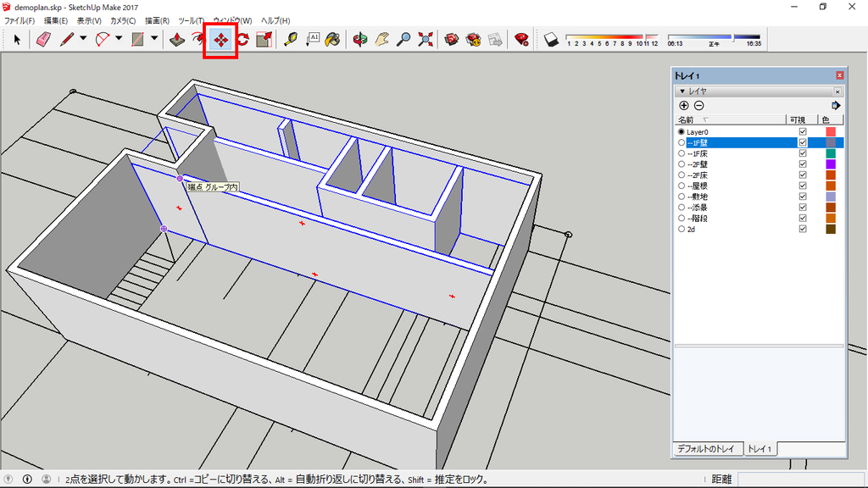The height and width of the screenshot is (488, 868).
Task: Delete layer using minus icon
Action: point(699,106)
